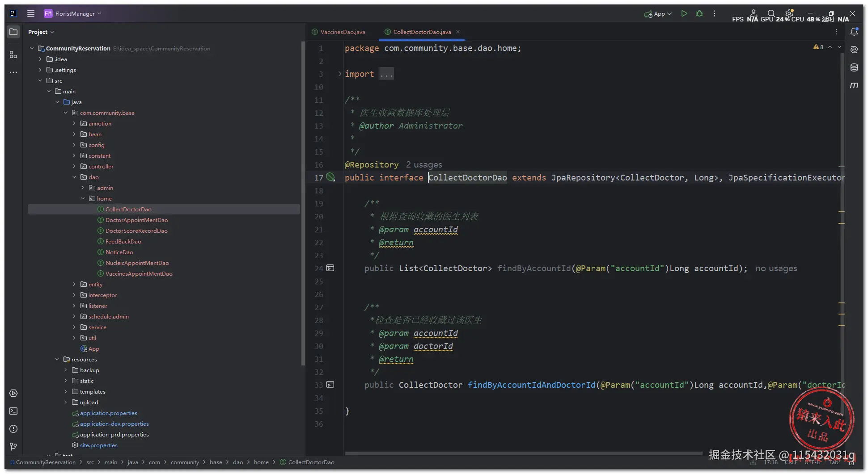Open the FloristManager project switcher
The image size is (868, 474).
tap(72, 13)
